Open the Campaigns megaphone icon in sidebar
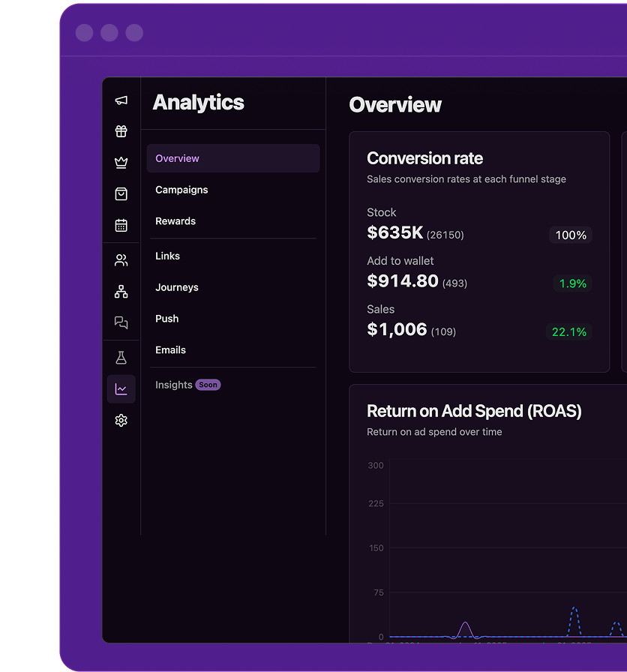Viewport: 627px width, 672px height. pos(121,100)
